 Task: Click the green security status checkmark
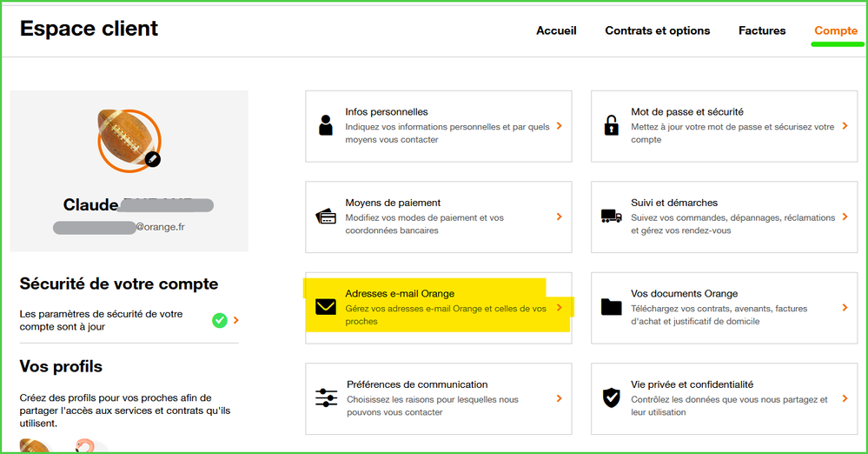click(220, 320)
